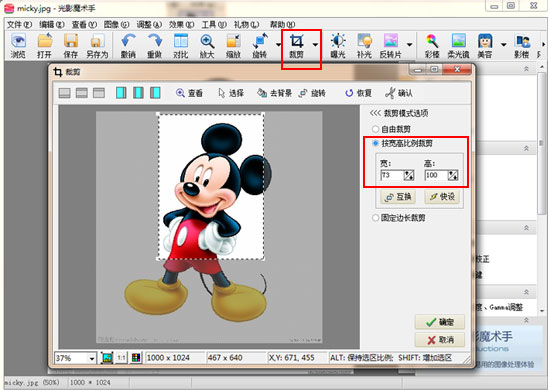Open the 图像 menu
Image resolution: width=548 pixels, height=390 pixels.
point(116,24)
